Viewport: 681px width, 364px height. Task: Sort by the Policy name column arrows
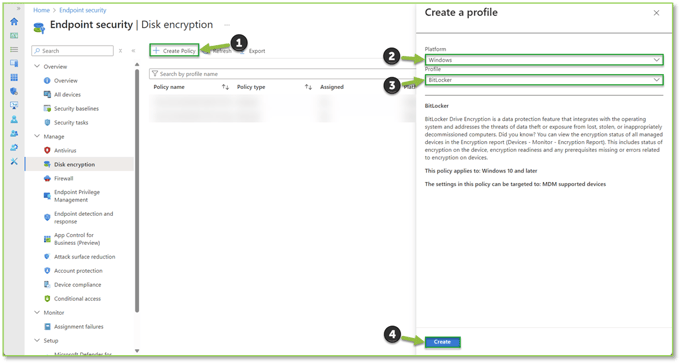(x=225, y=87)
